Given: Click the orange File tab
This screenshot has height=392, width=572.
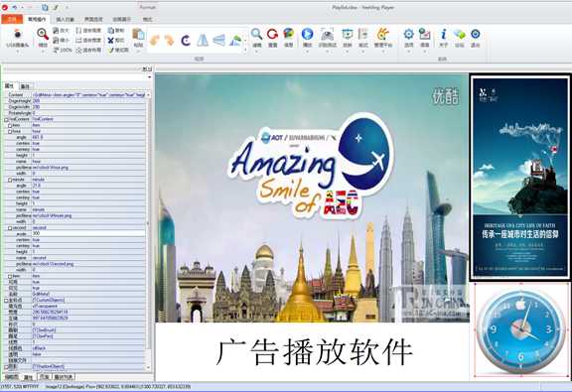Looking at the screenshot, I should point(12,19).
